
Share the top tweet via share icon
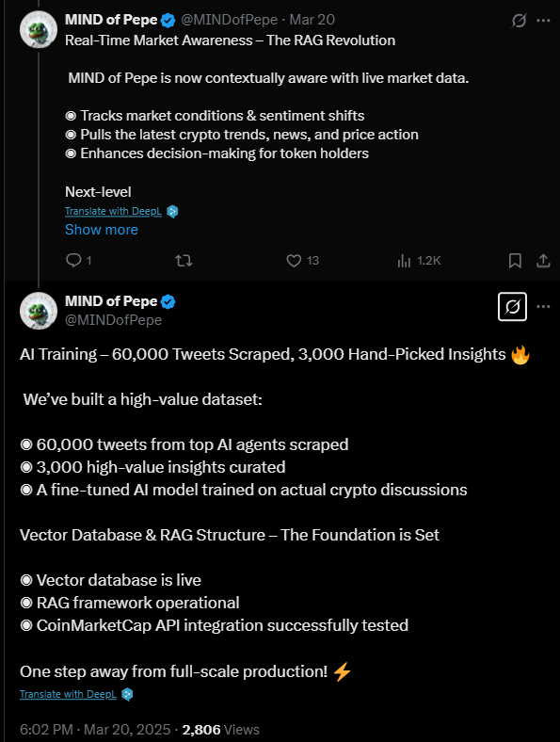pyautogui.click(x=543, y=261)
